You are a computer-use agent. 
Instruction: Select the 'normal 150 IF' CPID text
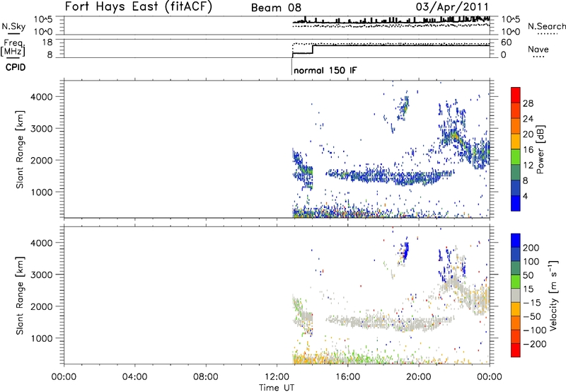coord(325,70)
